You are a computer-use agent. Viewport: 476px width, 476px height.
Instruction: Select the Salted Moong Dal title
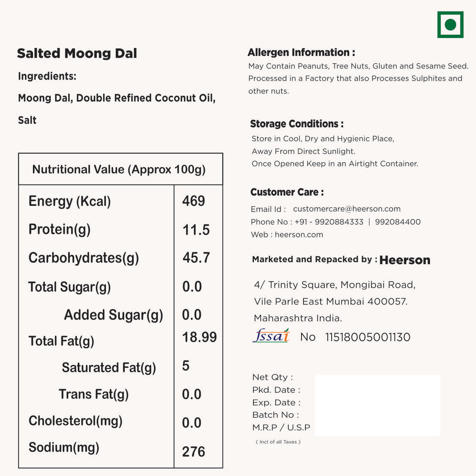(x=77, y=53)
